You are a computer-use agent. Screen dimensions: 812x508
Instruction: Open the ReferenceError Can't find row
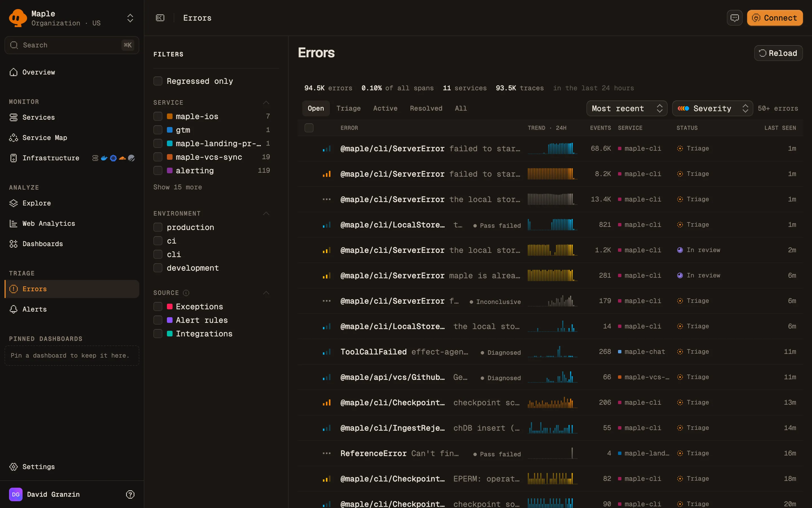(x=550, y=453)
